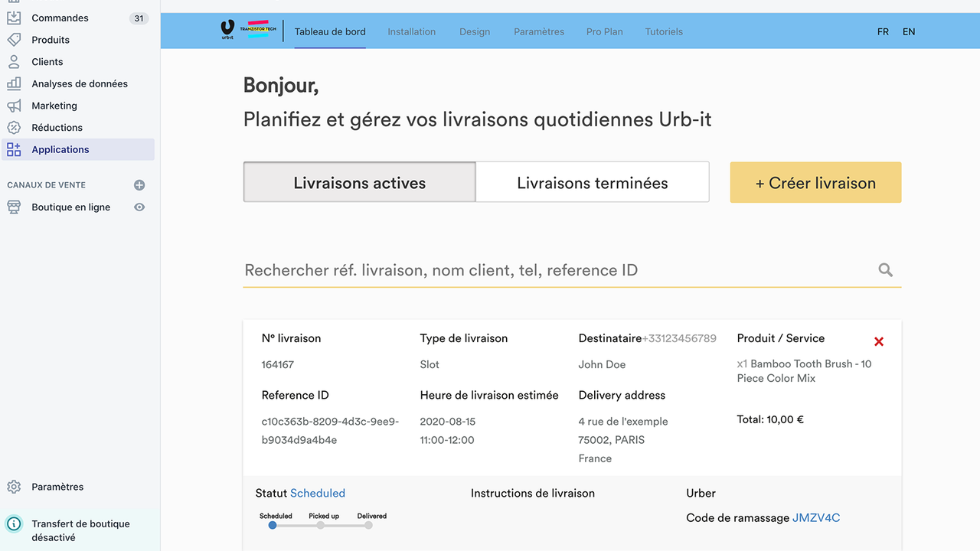Image resolution: width=980 pixels, height=551 pixels.
Task: Click the Paramètres gear icon in sidebar
Action: coord(14,487)
